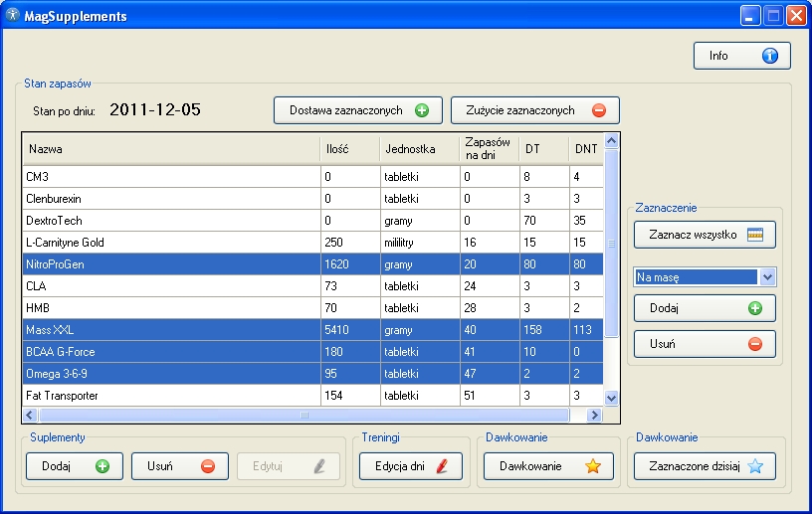Click the blue info icon

coord(769,56)
